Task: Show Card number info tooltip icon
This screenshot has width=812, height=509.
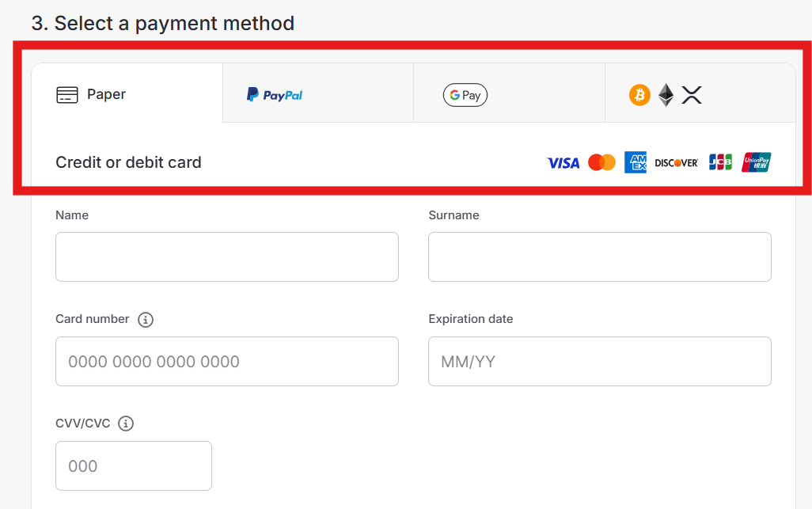Action: [146, 320]
